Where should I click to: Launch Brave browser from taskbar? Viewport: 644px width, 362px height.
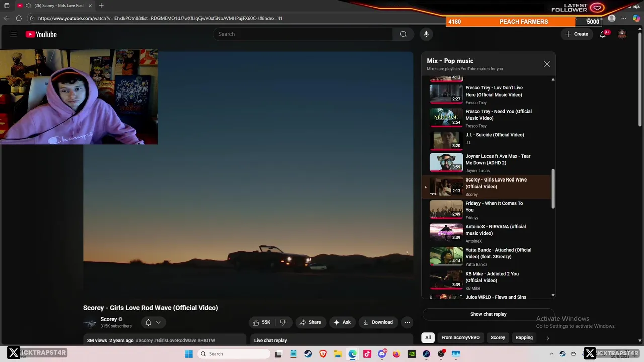click(323, 354)
